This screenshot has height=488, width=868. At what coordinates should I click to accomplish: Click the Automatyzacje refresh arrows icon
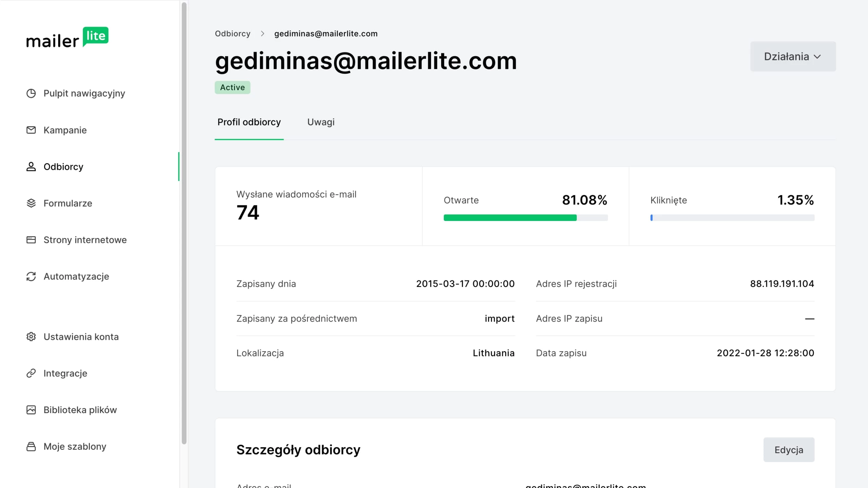point(31,277)
